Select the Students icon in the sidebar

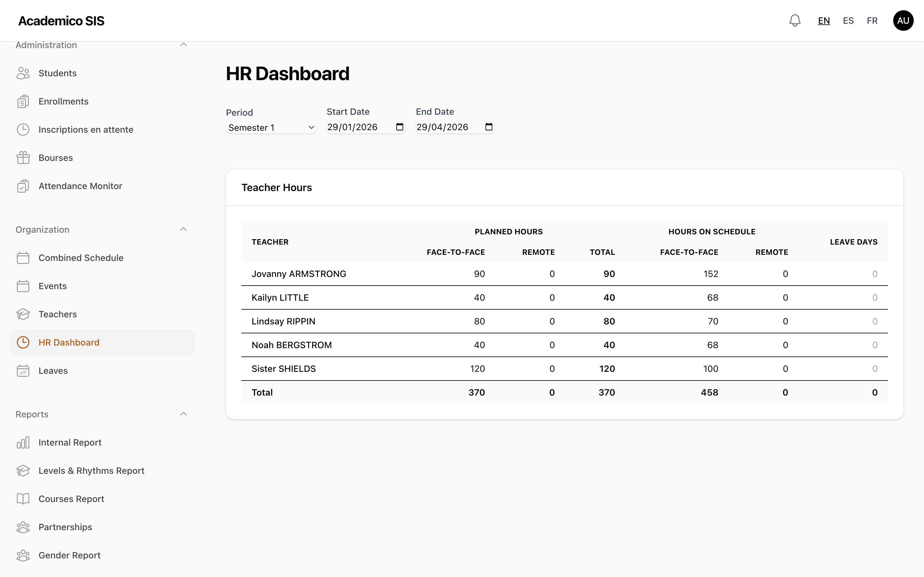tap(23, 73)
